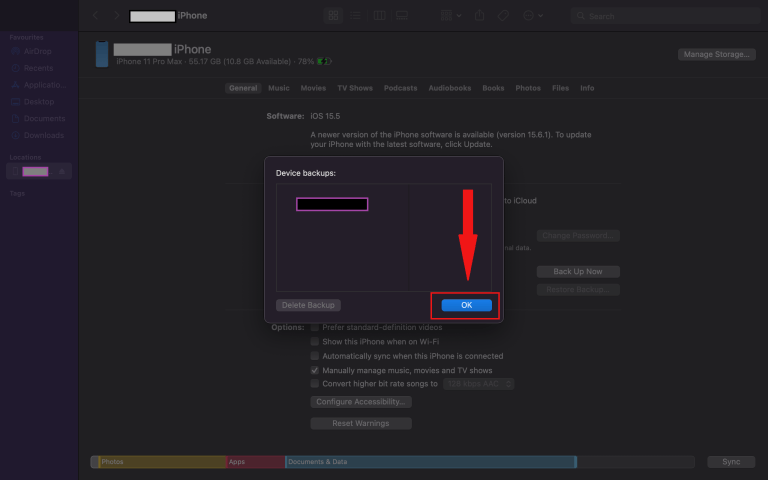Image resolution: width=768 pixels, height=480 pixels.
Task: Eject the iPhone from sidebar Locations
Action: pos(62,171)
